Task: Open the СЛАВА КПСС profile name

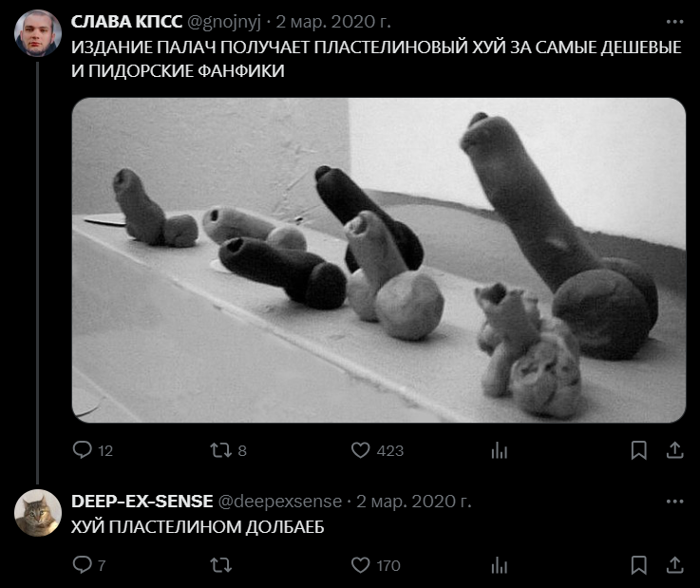Action: [x=126, y=22]
